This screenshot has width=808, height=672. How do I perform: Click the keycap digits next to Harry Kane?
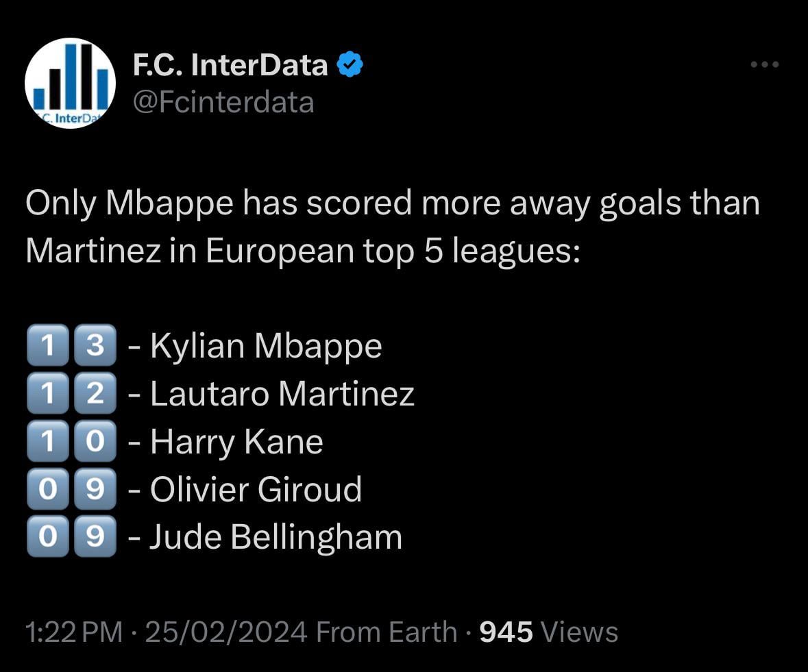pyautogui.click(x=72, y=441)
